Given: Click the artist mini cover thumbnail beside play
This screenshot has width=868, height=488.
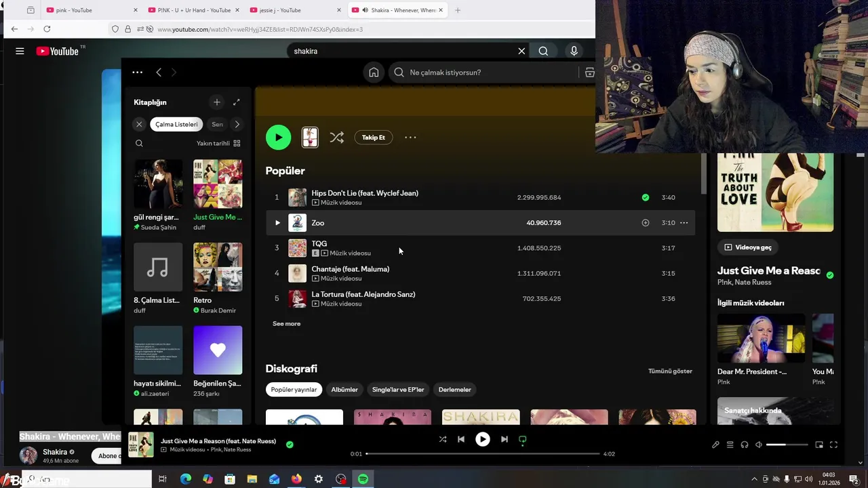Looking at the screenshot, I should 310,138.
